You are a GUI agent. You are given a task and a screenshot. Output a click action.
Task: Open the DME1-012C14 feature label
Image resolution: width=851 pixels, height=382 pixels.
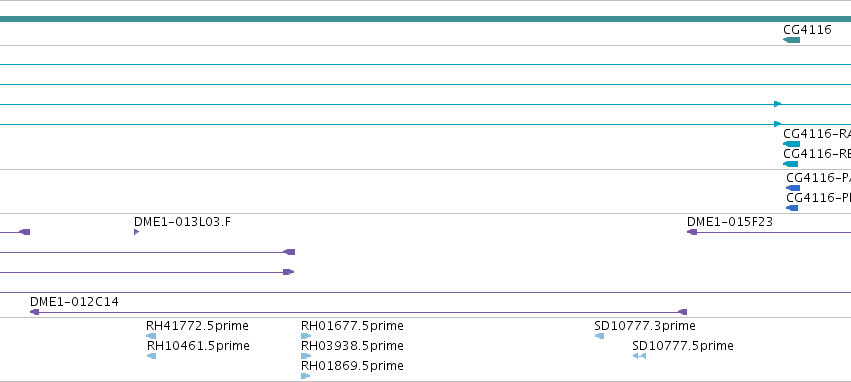click(74, 302)
